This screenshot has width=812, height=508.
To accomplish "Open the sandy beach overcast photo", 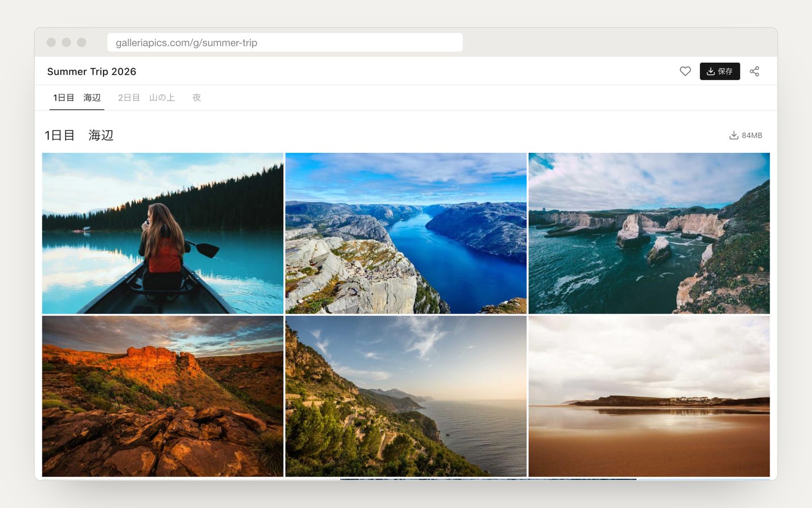I will coord(649,396).
